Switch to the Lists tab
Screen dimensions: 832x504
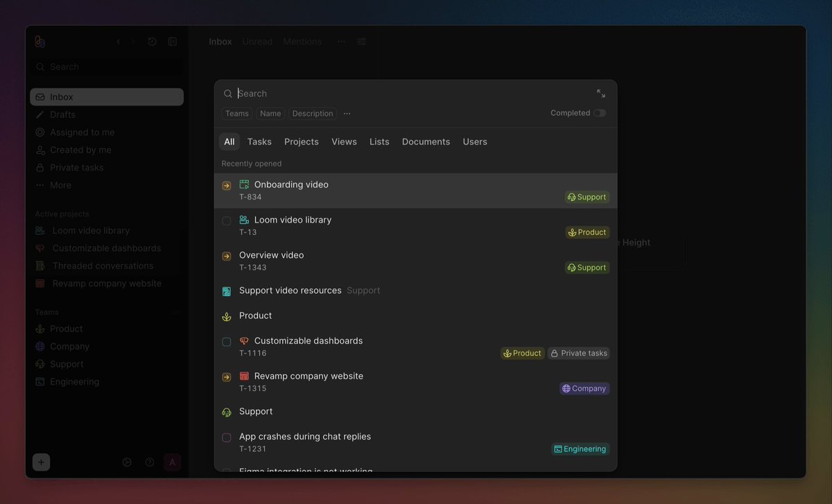pos(379,141)
